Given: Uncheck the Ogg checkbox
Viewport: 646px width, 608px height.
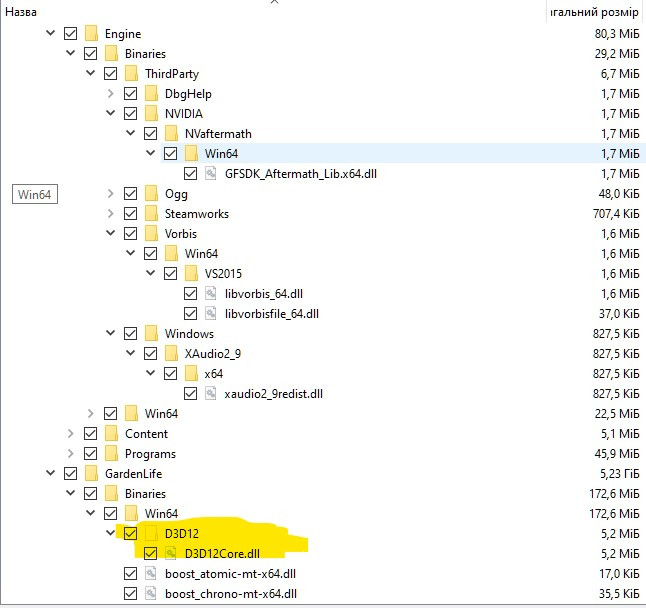Looking at the screenshot, I should click(131, 193).
